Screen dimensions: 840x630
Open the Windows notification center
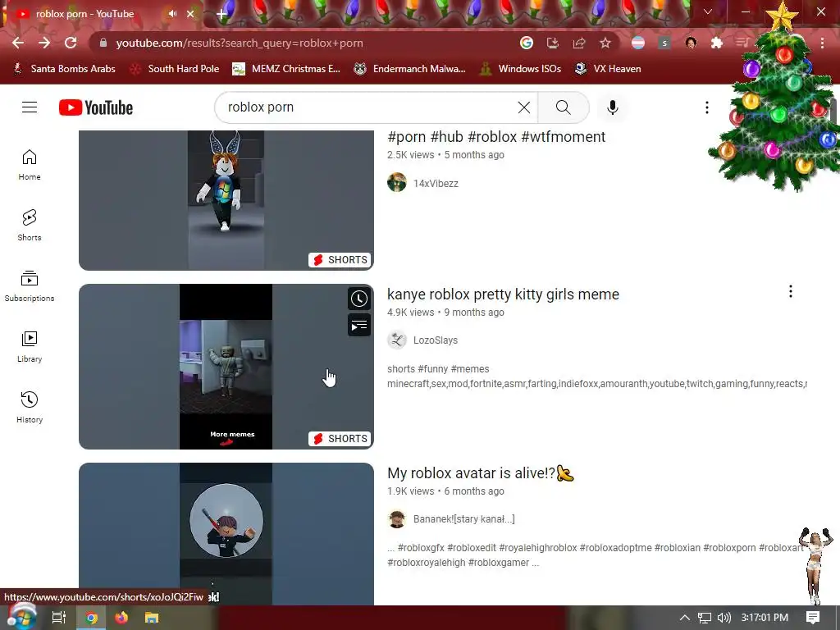coord(813,618)
